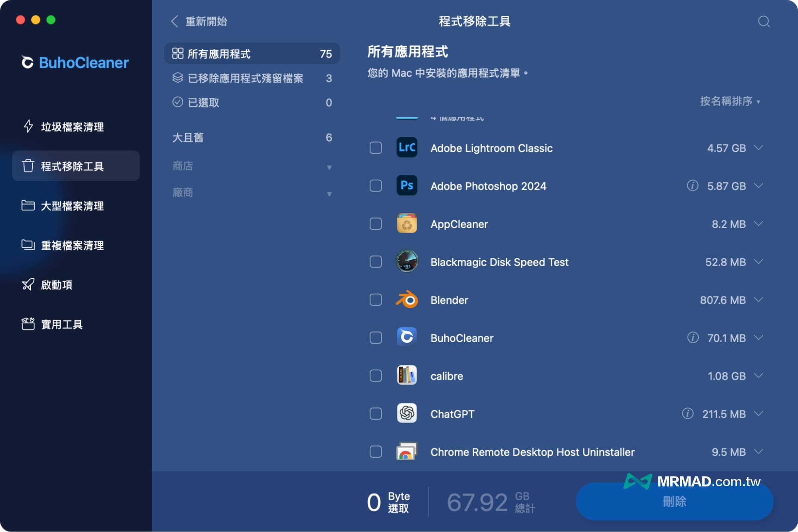Screen dimensions: 798x532
Task: Open 實用工具 toolbox icon in sidebar
Action: click(28, 324)
